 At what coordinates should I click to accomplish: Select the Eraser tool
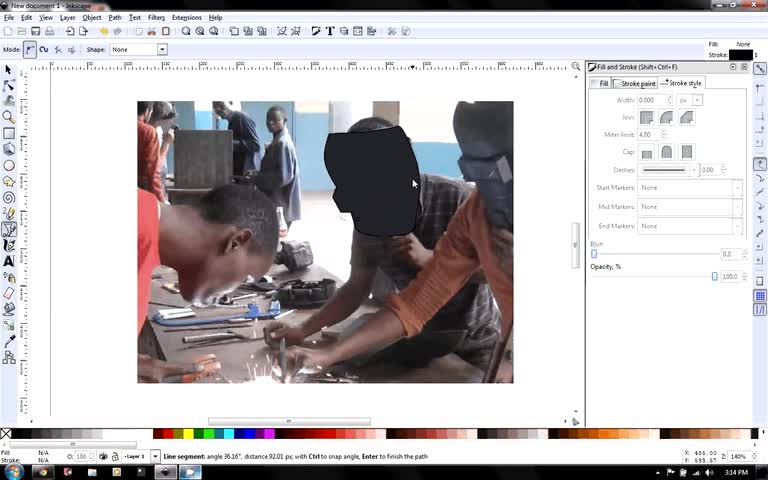coord(8,293)
